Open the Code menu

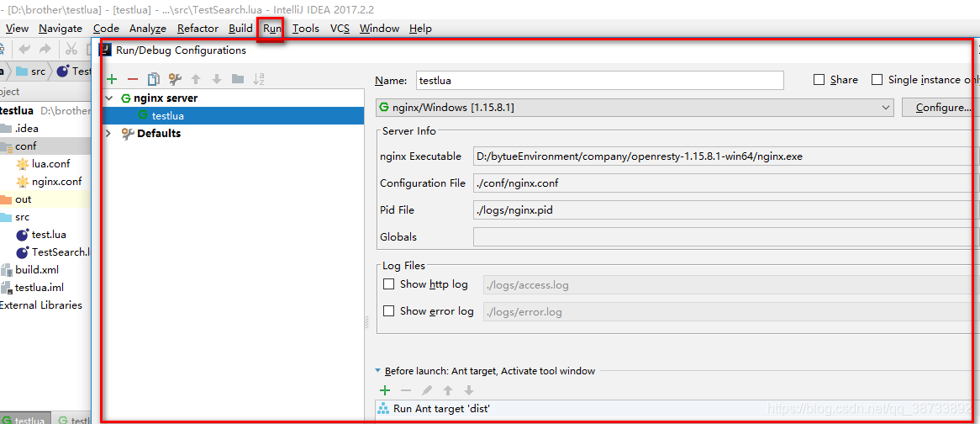(106, 28)
